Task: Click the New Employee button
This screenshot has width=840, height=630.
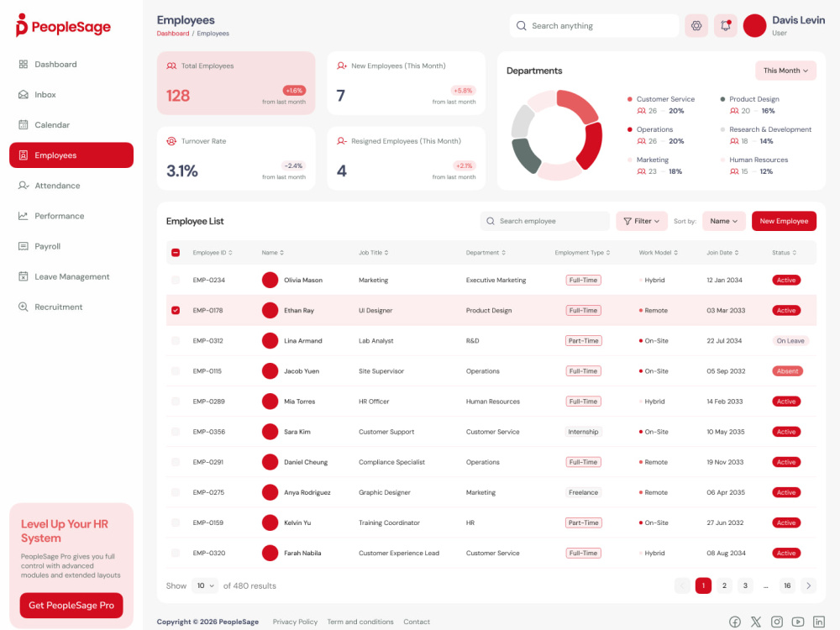Action: [784, 221]
